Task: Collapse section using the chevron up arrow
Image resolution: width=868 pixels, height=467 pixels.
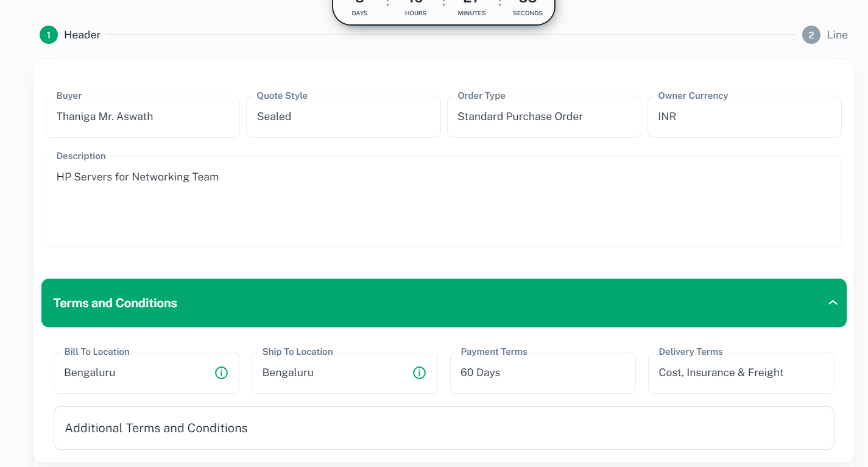Action: click(833, 303)
